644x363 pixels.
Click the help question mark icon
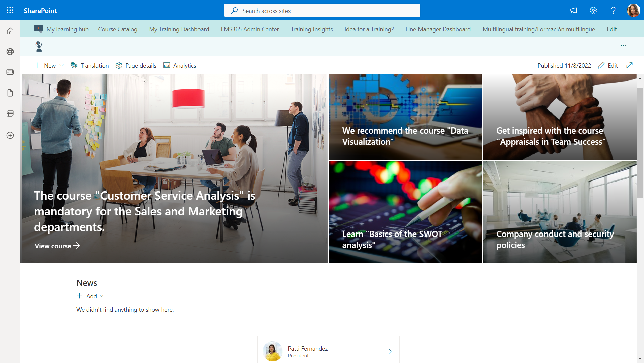(x=613, y=10)
